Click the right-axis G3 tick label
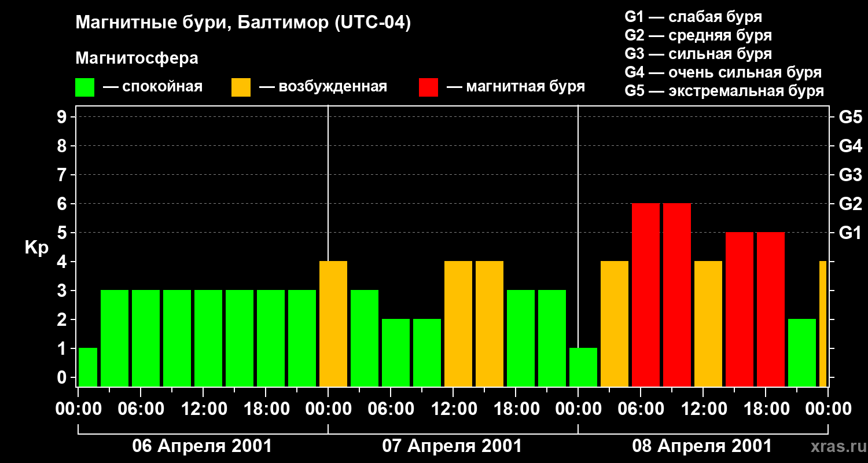Image resolution: width=868 pixels, height=463 pixels. [850, 175]
